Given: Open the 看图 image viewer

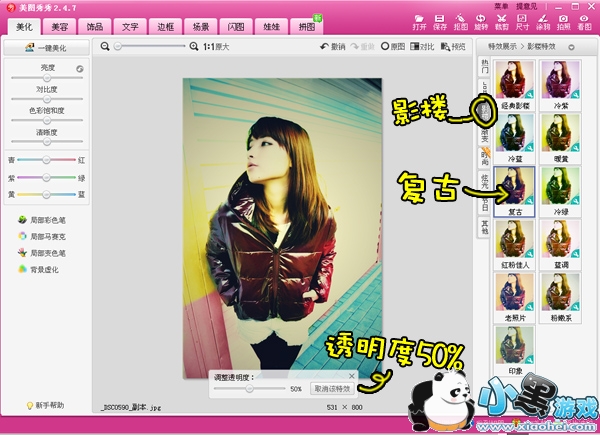Looking at the screenshot, I should [584, 23].
